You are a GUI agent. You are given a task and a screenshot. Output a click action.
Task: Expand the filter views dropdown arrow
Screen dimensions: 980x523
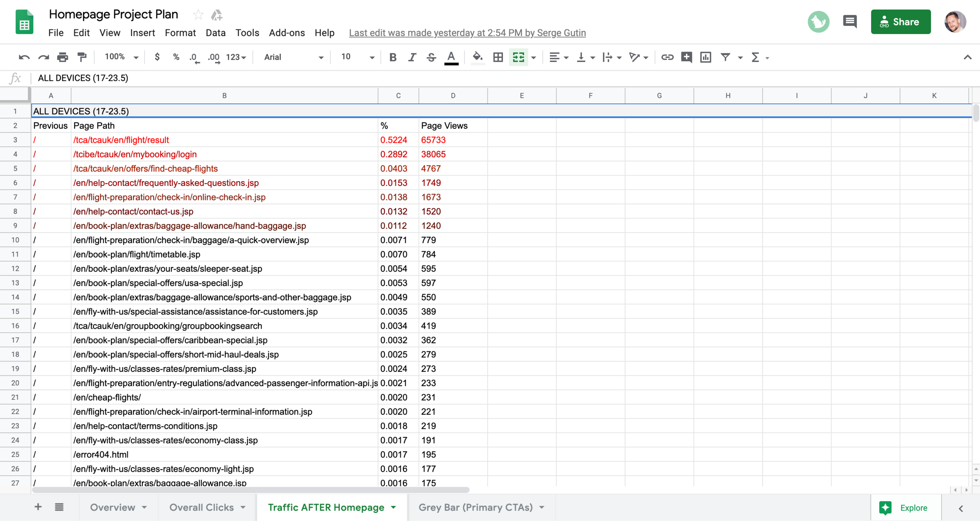(740, 58)
